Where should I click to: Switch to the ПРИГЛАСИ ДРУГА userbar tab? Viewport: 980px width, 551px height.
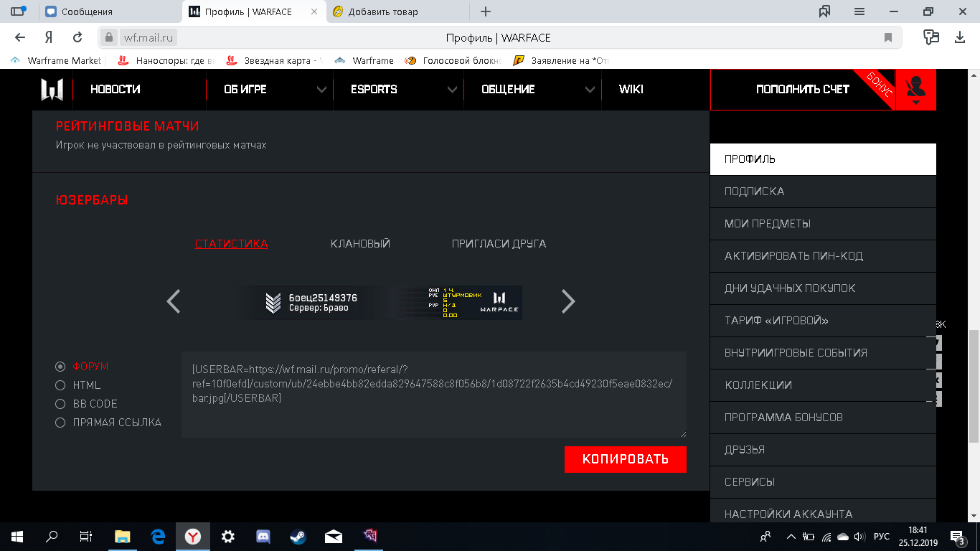[x=499, y=244]
